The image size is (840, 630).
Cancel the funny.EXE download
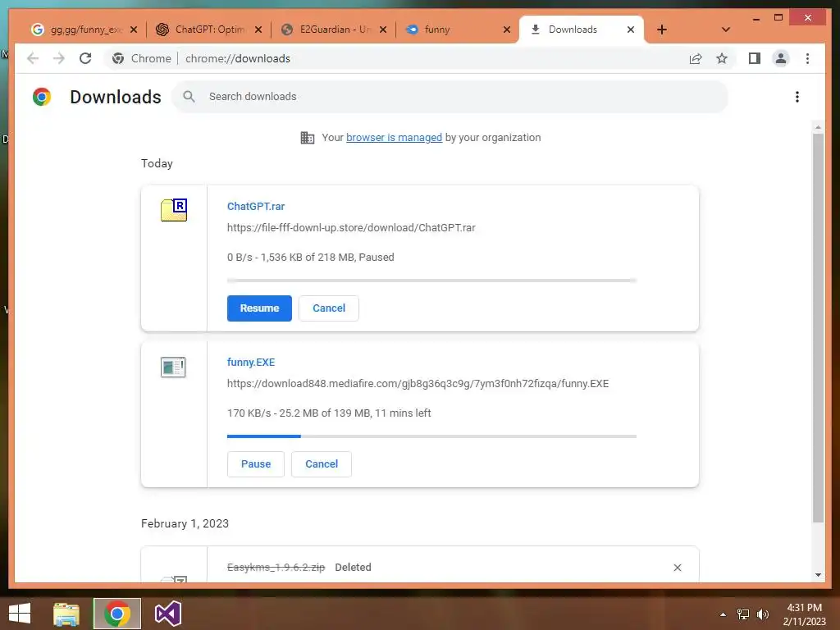322,464
